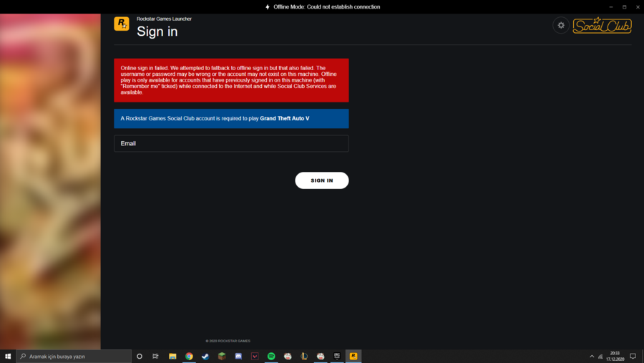Open Cortana circle icon in taskbar
644x363 pixels.
pos(140,356)
